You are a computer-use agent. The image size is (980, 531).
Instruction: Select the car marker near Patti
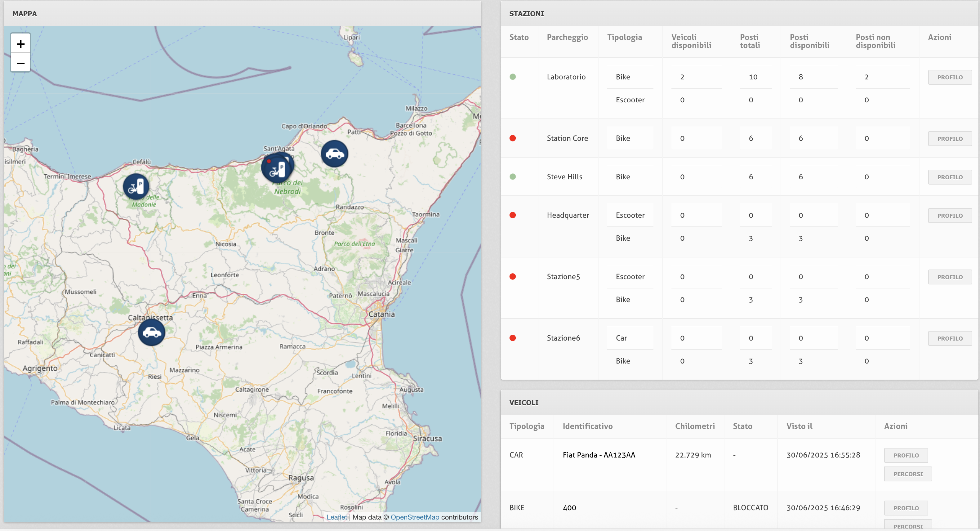pyautogui.click(x=334, y=154)
